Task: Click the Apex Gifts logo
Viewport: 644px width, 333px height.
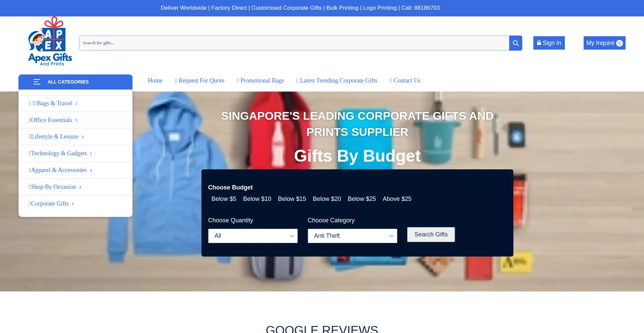Action: pyautogui.click(x=50, y=42)
